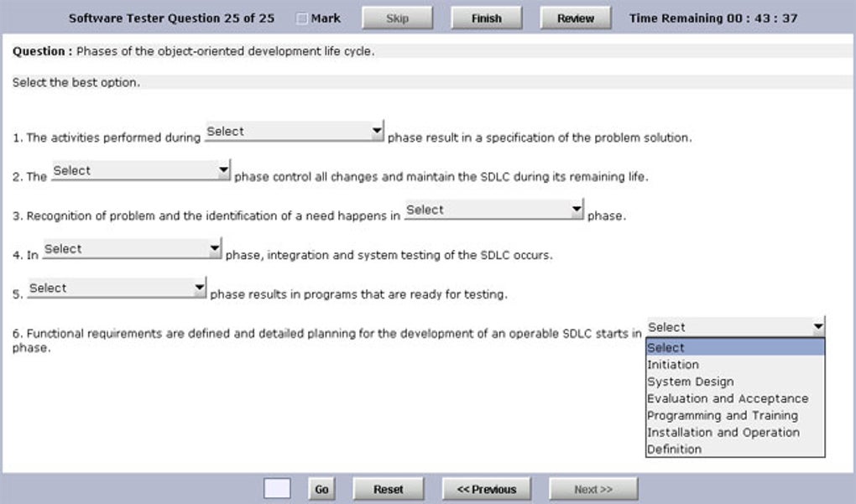This screenshot has height=504, width=856.
Task: Choose Evaluation and Acceptance option
Action: pyautogui.click(x=735, y=398)
